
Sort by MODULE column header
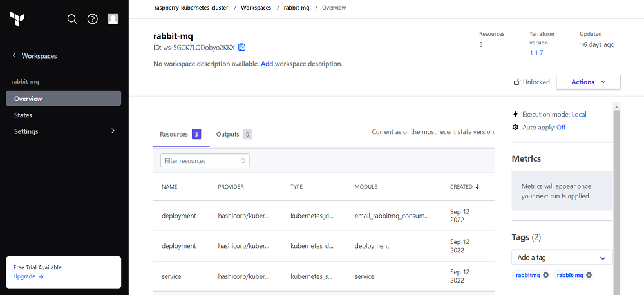(366, 187)
